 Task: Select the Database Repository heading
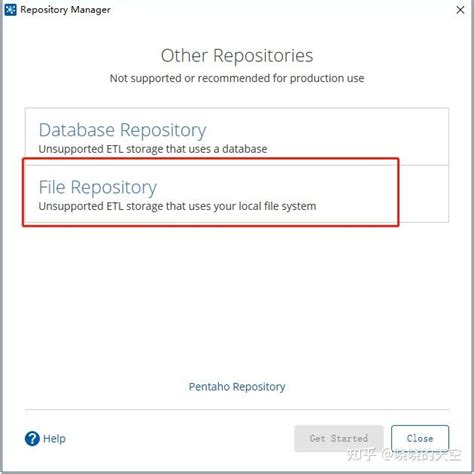(x=122, y=130)
